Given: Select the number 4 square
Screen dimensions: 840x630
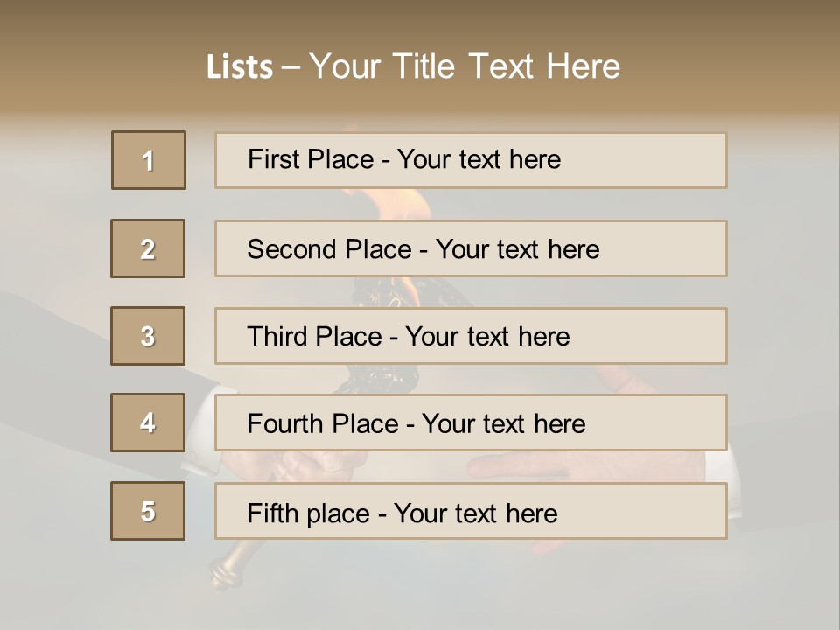Looking at the screenshot, I should pos(148,423).
